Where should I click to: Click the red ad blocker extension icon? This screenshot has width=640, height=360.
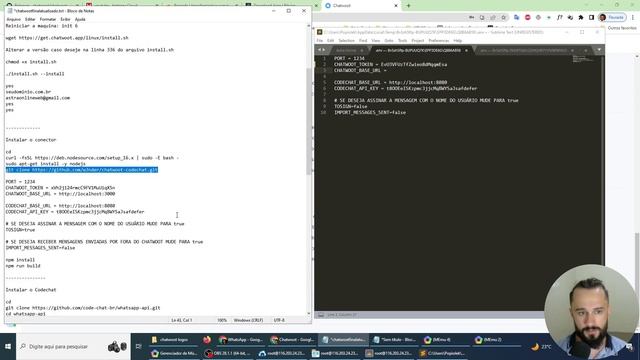527,18
